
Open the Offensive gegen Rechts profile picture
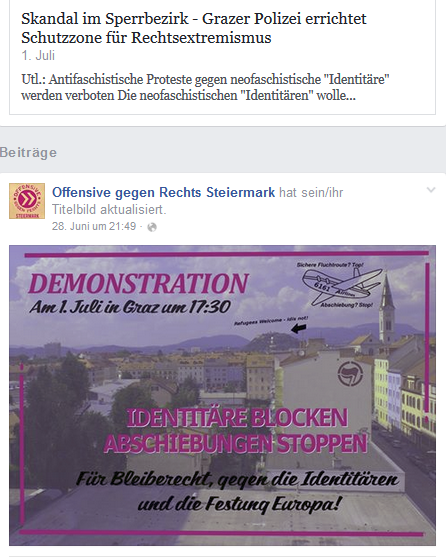click(x=27, y=201)
